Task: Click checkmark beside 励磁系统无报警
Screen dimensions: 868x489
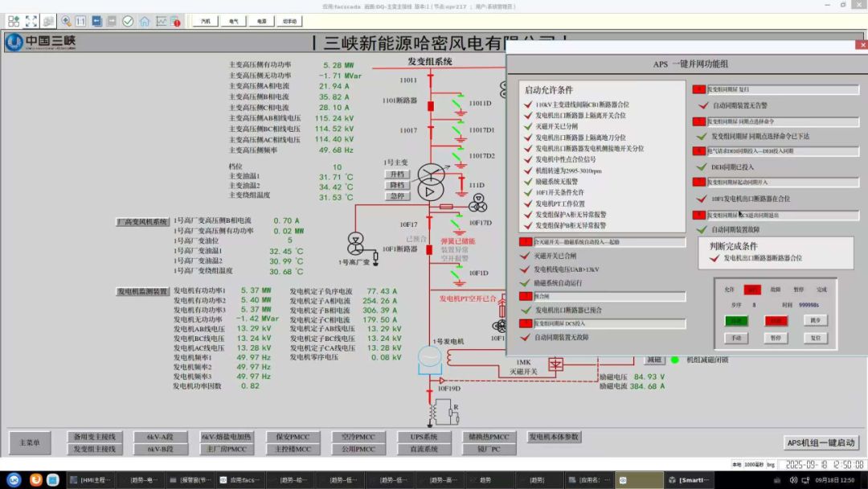Action: click(x=528, y=182)
